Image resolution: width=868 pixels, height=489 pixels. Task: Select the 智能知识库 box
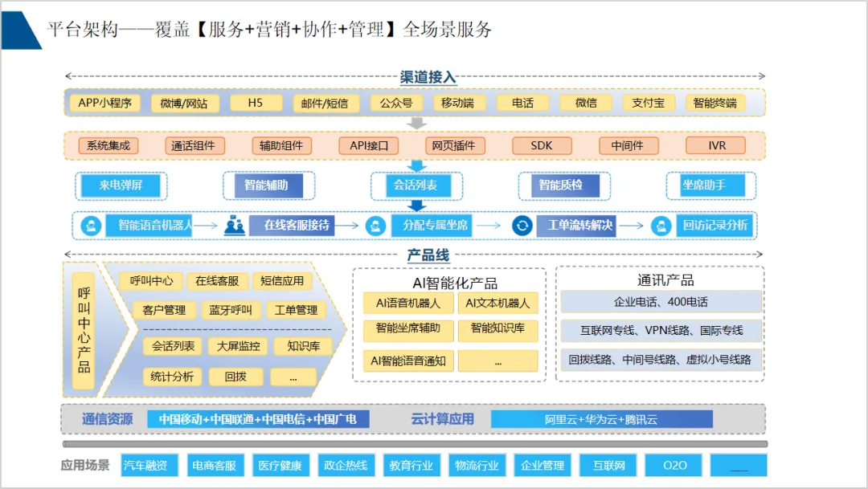tap(497, 331)
